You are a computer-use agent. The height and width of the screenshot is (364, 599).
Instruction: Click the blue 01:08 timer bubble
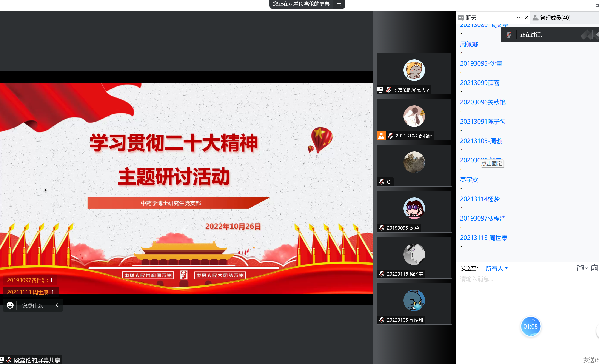(530, 326)
